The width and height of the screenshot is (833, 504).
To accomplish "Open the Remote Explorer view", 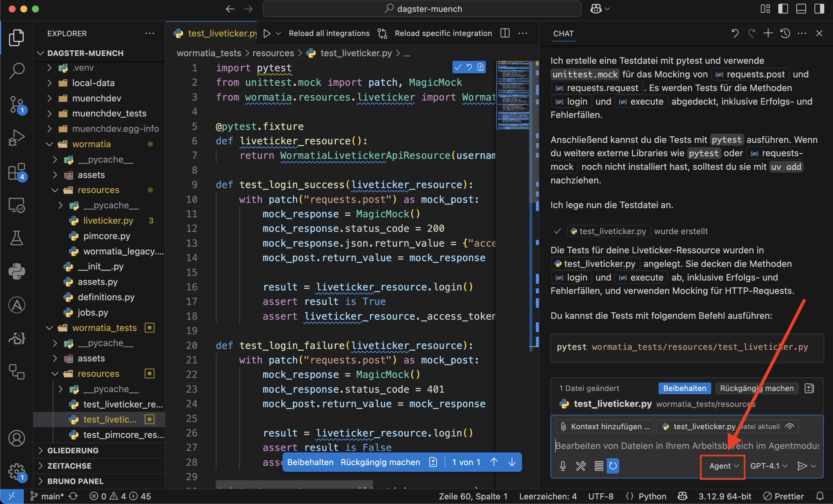I will pyautogui.click(x=16, y=205).
